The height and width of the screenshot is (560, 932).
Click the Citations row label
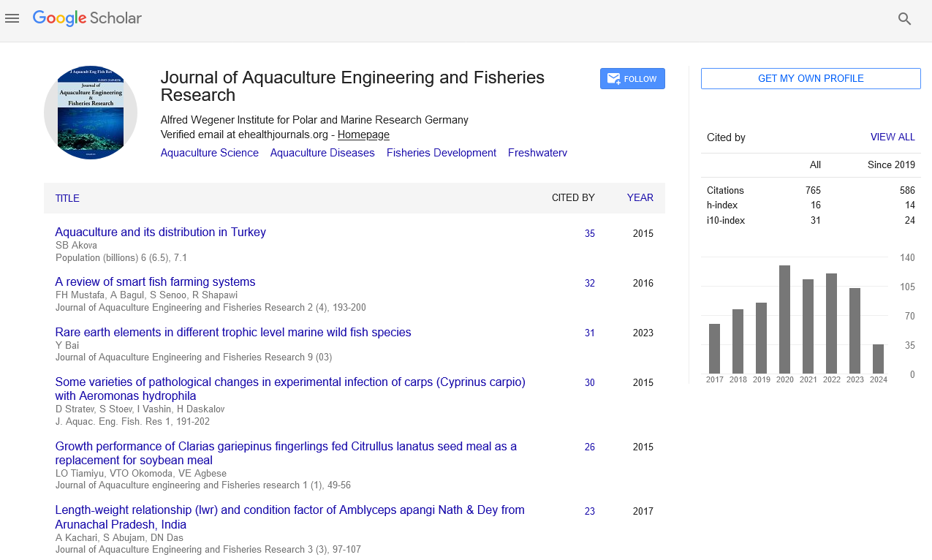pyautogui.click(x=725, y=190)
